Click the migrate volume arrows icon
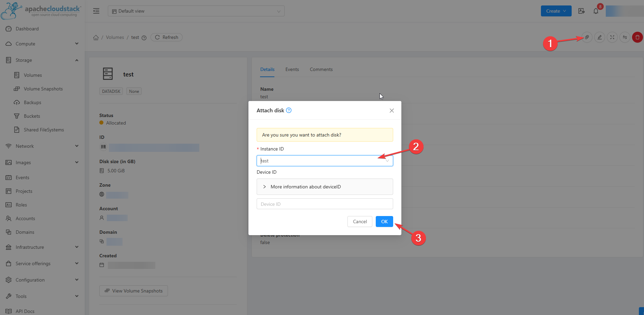 coord(625,37)
